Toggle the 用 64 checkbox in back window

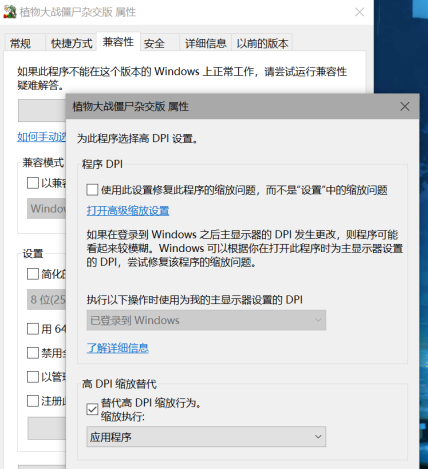pyautogui.click(x=33, y=329)
